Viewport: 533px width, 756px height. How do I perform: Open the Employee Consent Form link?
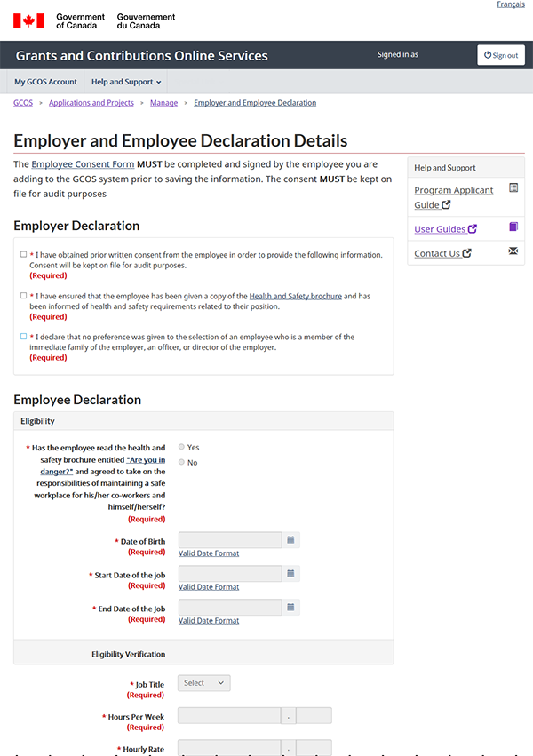tap(83, 164)
